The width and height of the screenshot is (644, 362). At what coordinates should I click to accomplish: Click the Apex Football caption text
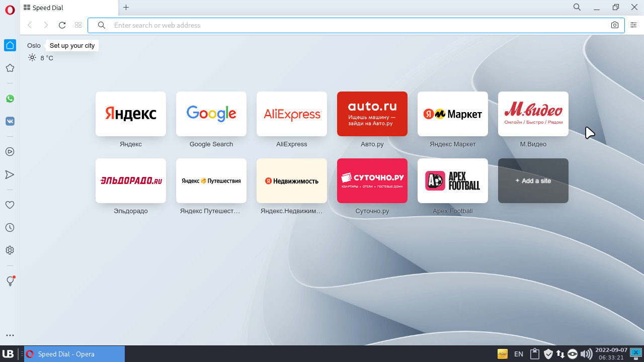(453, 211)
